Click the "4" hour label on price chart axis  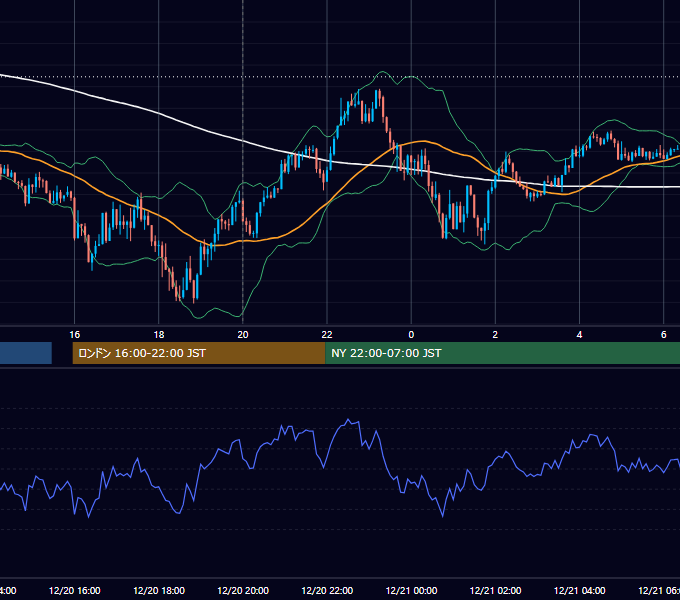(579, 335)
